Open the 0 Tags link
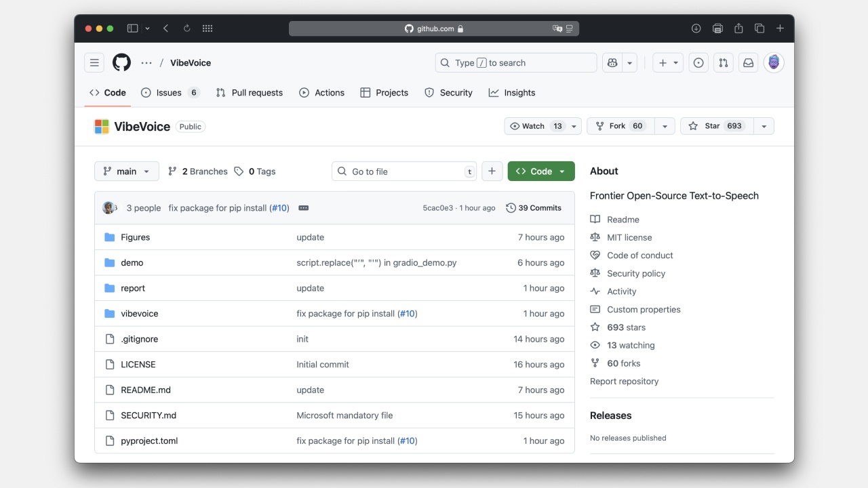The height and width of the screenshot is (488, 868). (x=255, y=171)
